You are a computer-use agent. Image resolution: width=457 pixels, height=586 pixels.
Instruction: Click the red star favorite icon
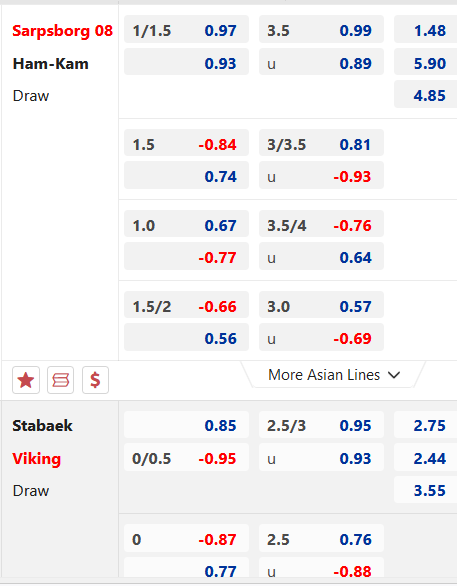coord(26,380)
